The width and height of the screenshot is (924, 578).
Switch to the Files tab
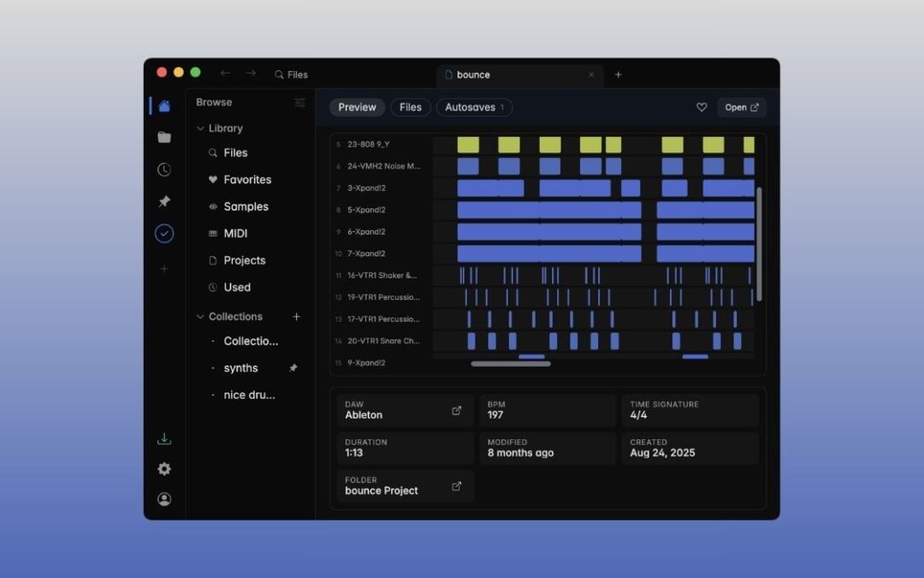[x=410, y=107]
